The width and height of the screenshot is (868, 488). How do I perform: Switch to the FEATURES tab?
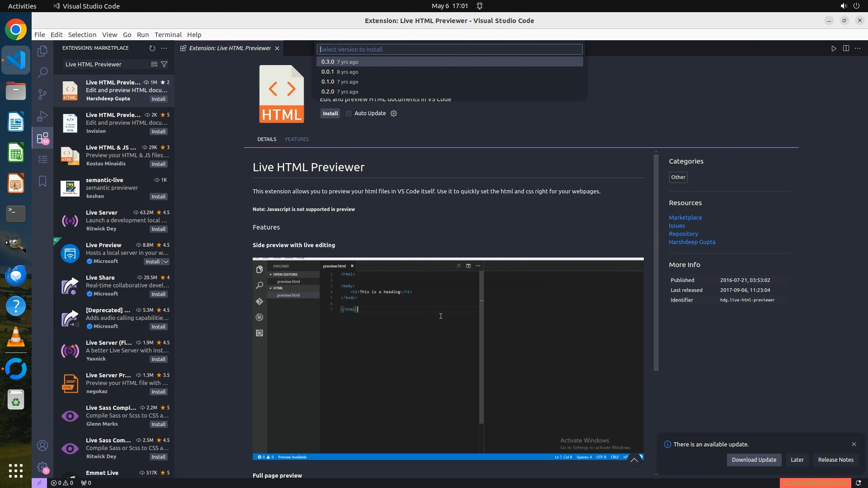click(x=297, y=139)
